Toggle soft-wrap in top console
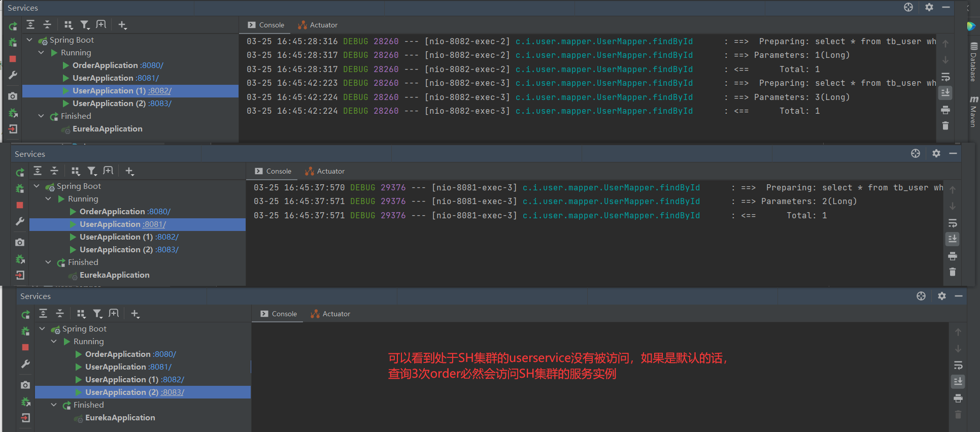 click(x=945, y=77)
